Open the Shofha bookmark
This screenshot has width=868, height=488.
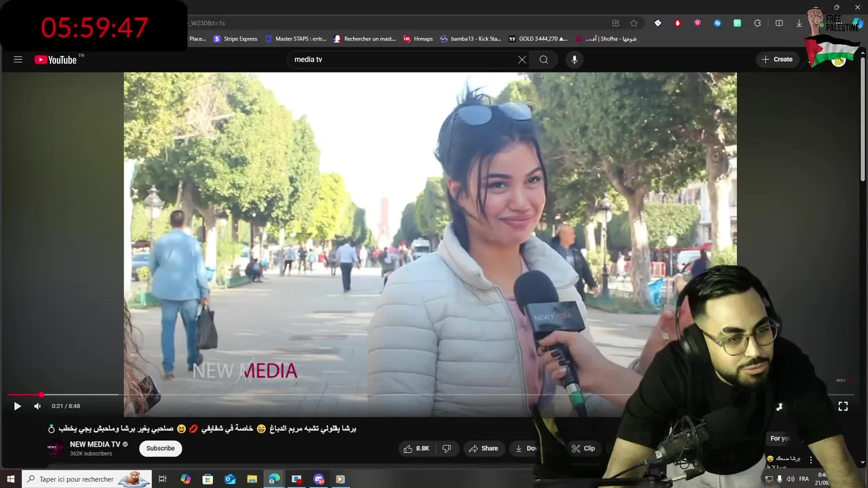point(606,39)
